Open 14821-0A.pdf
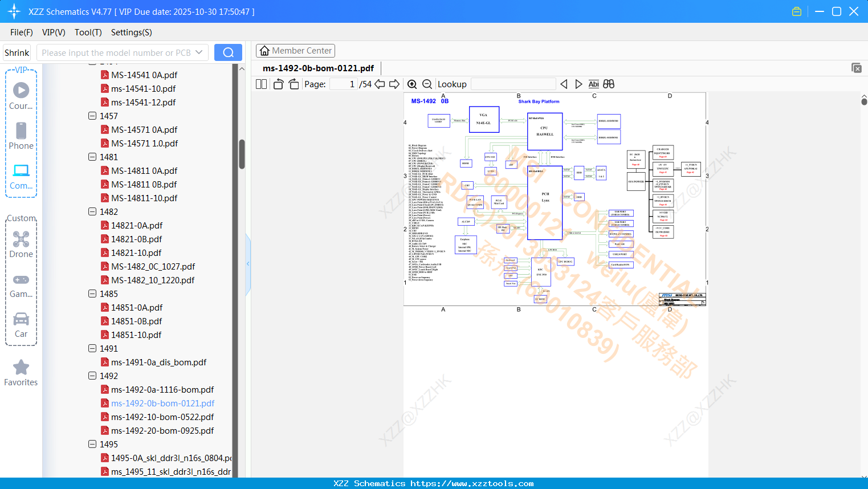 click(x=137, y=225)
